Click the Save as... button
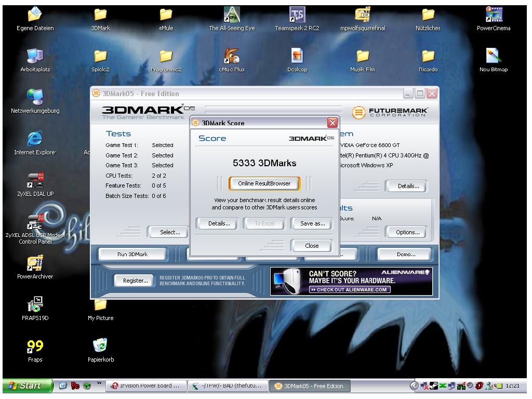Viewport: 532px width, 399px height. point(312,223)
